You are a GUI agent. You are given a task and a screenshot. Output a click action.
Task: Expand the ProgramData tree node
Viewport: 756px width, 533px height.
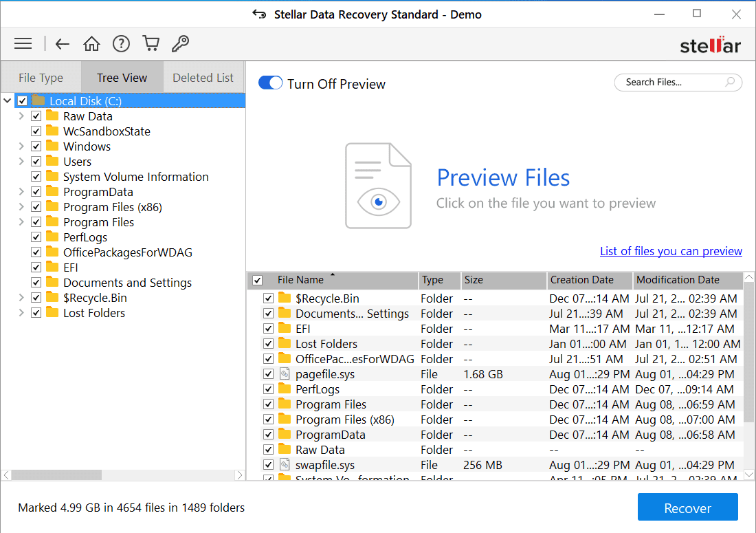(x=21, y=191)
